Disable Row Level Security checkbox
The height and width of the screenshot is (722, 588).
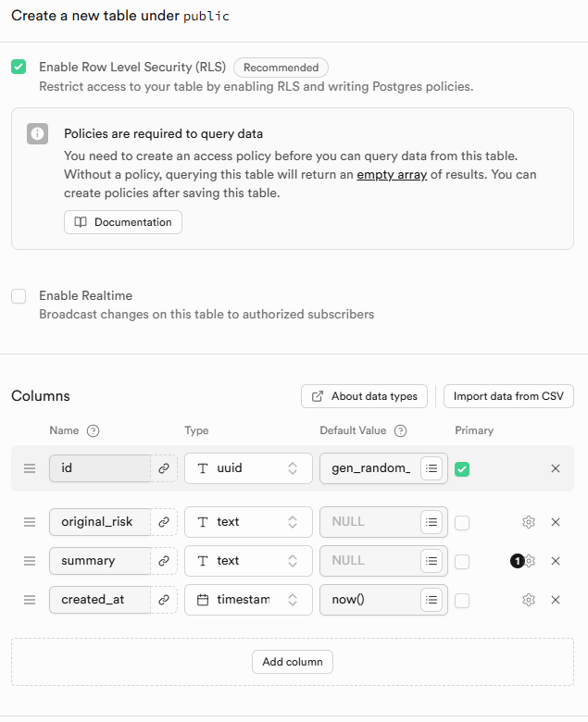tap(19, 67)
